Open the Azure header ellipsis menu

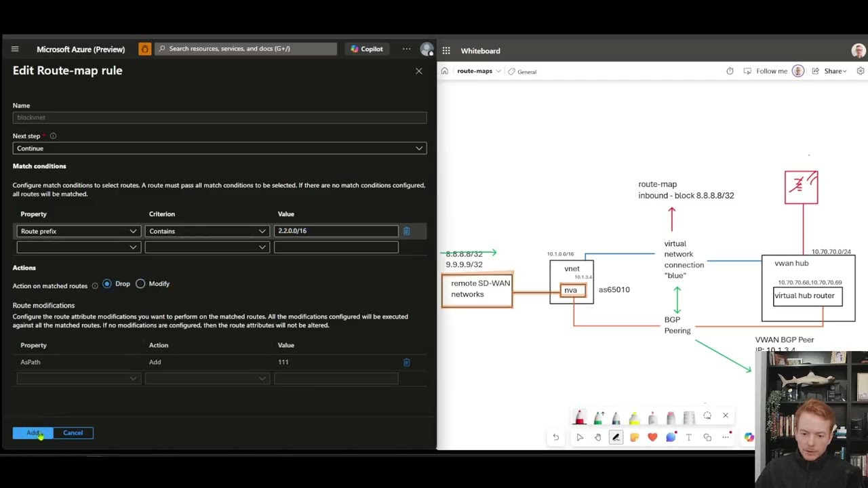406,49
